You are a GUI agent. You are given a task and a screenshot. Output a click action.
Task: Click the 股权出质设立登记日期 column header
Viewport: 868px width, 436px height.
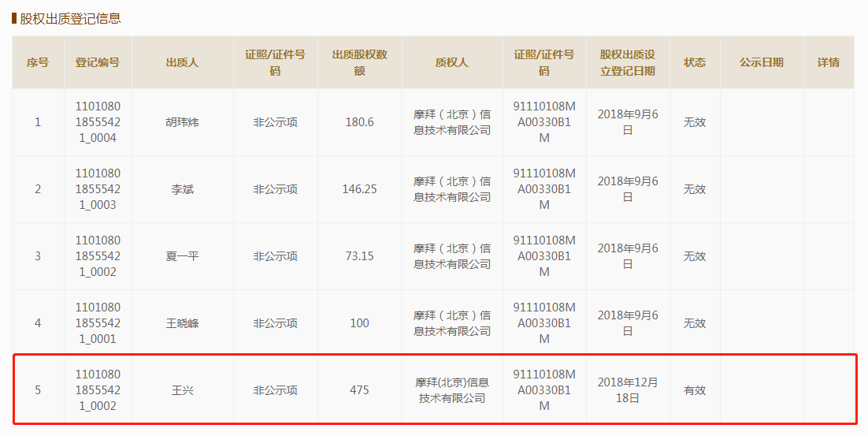click(627, 62)
